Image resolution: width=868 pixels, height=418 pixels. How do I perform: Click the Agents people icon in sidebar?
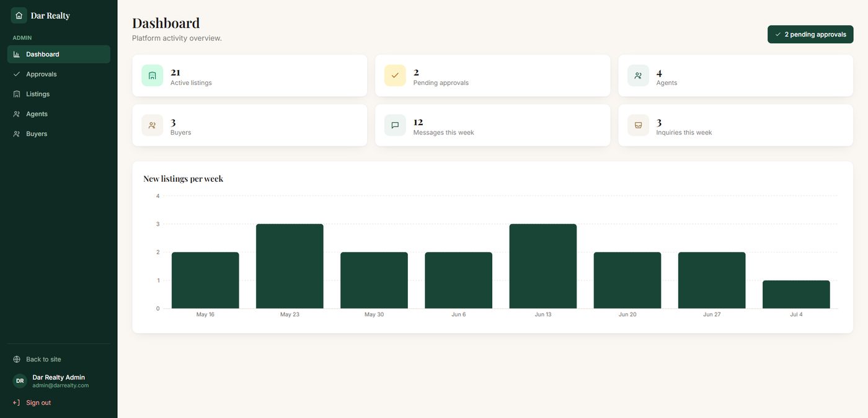tap(17, 114)
